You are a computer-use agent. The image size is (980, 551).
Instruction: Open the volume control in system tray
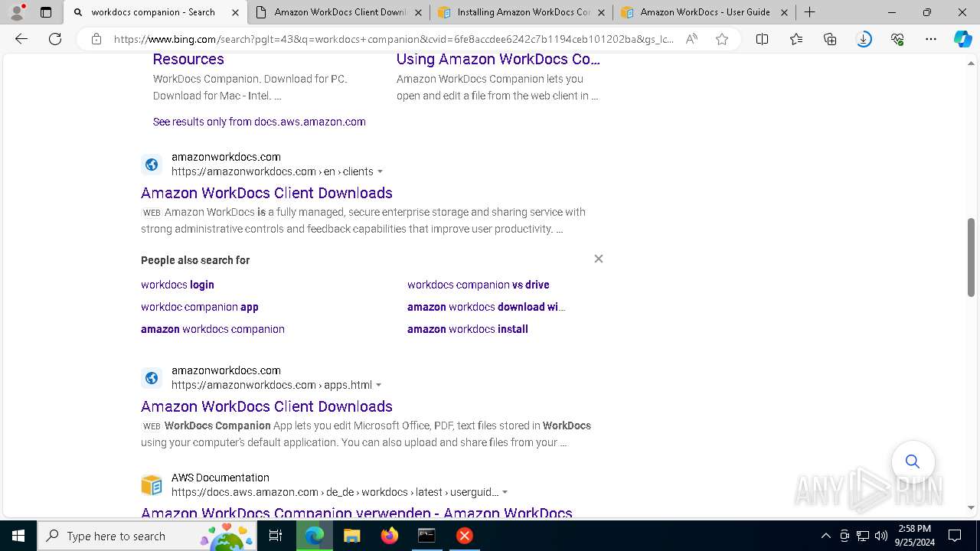(881, 536)
